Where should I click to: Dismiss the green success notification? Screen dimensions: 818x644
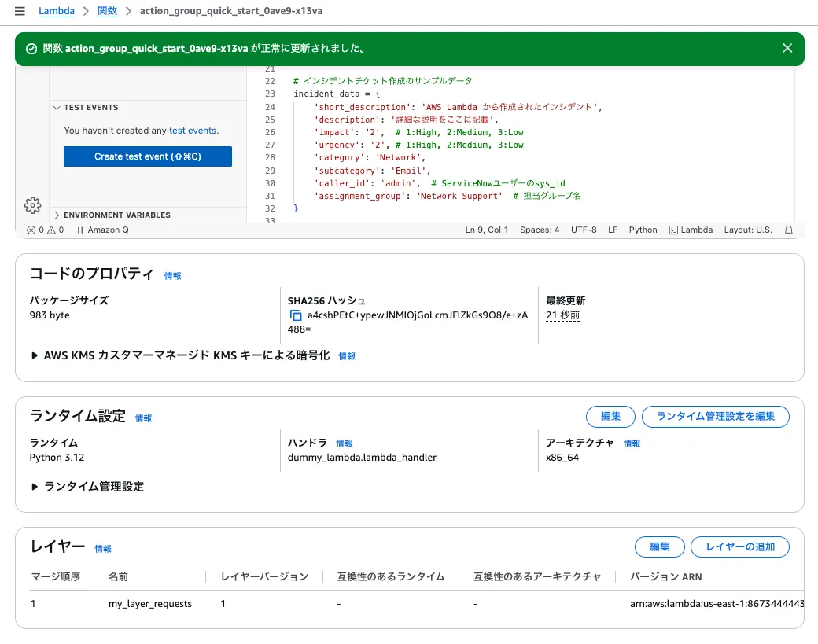click(787, 48)
